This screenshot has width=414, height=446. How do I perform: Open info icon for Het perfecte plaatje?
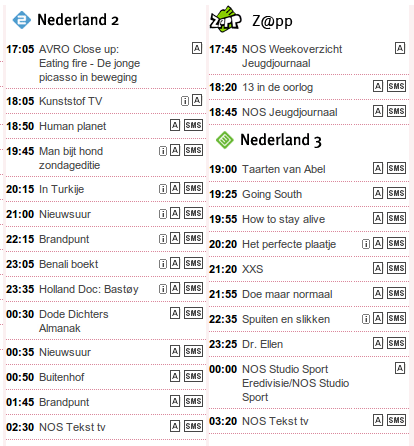click(366, 244)
